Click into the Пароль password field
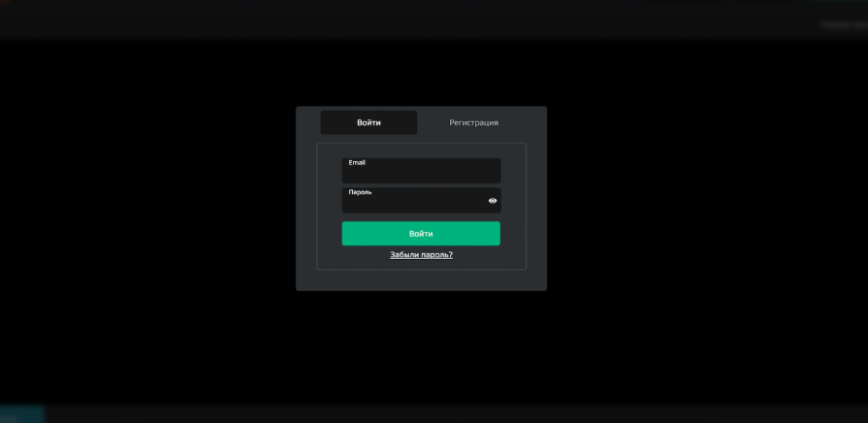This screenshot has height=423, width=868. pos(421,201)
